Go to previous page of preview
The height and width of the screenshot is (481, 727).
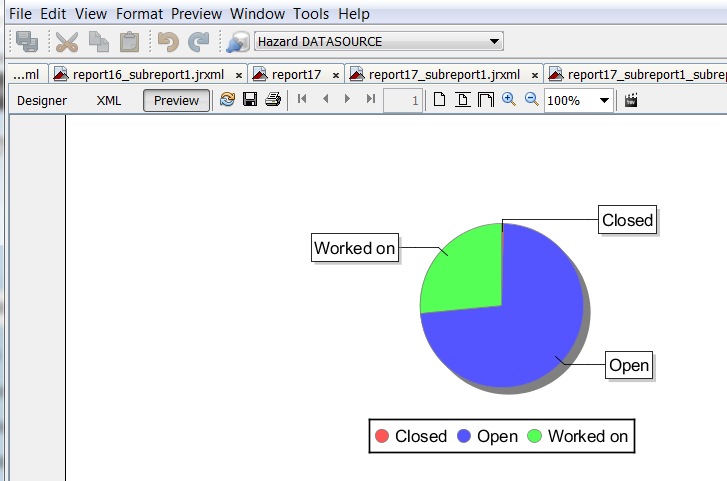pos(325,99)
